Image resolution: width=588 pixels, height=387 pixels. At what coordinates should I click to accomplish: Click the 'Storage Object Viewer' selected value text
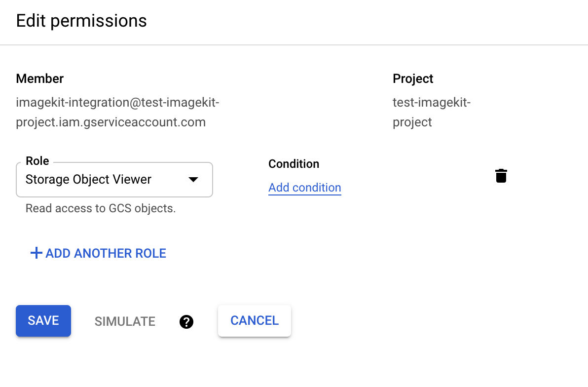point(88,179)
